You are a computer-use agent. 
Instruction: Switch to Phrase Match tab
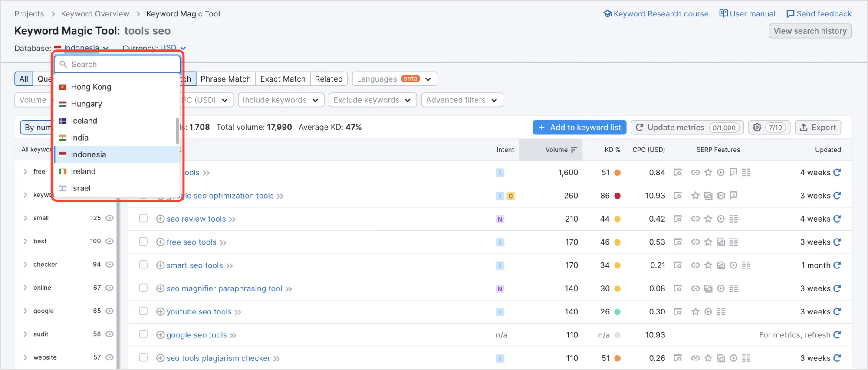pos(226,79)
